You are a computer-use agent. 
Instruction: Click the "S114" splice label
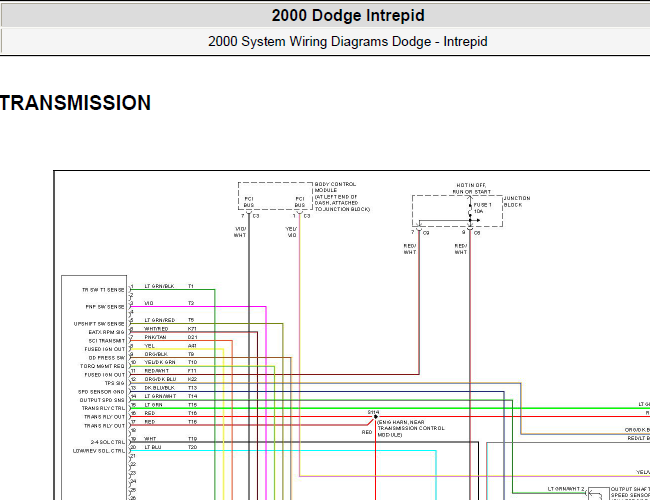[374, 412]
